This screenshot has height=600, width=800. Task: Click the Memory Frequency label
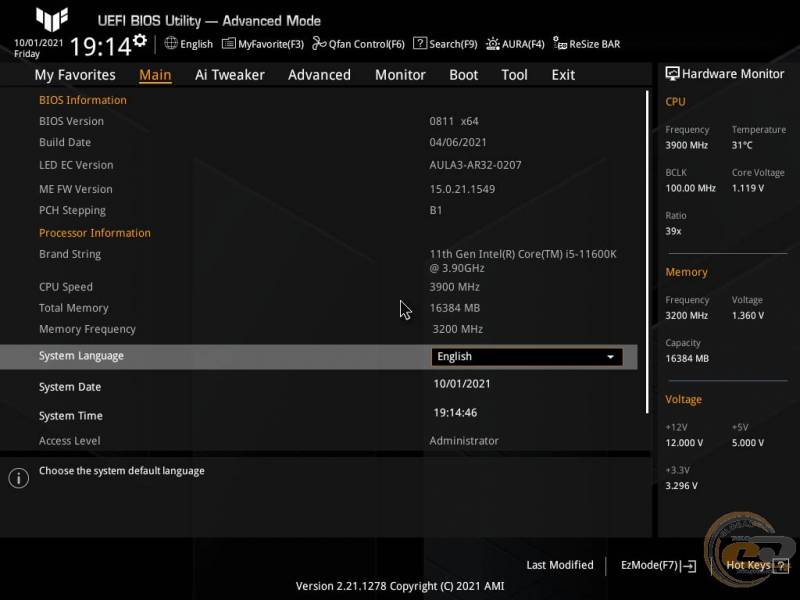click(87, 330)
